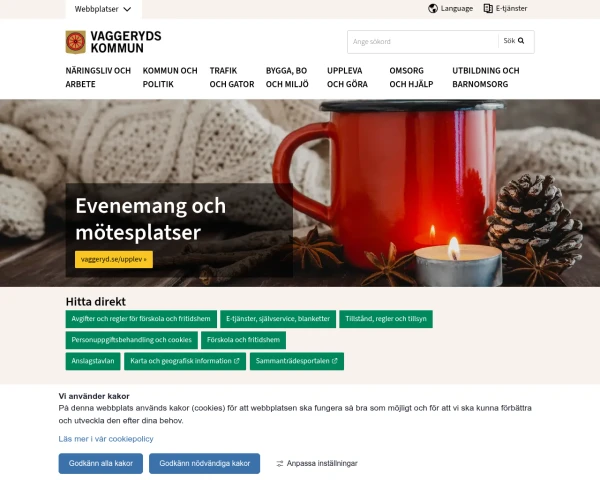Focus the Ange sökord search field
Viewport: 600px width, 480px height.
pyautogui.click(x=423, y=42)
